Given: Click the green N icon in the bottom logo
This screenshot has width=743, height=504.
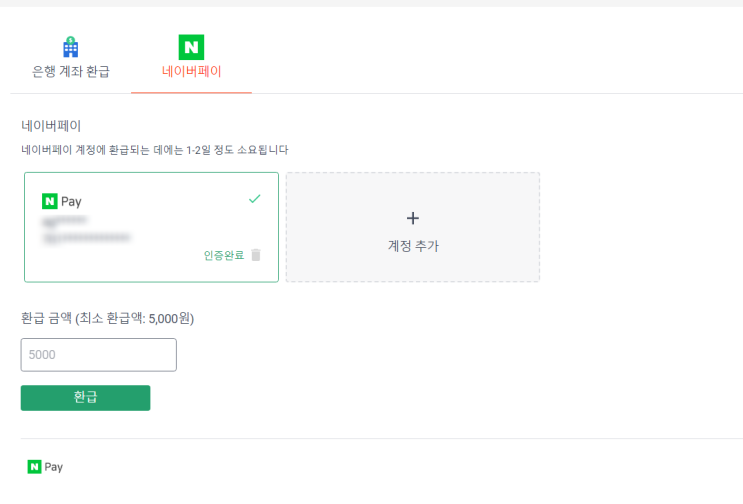Looking at the screenshot, I should coord(35,467).
